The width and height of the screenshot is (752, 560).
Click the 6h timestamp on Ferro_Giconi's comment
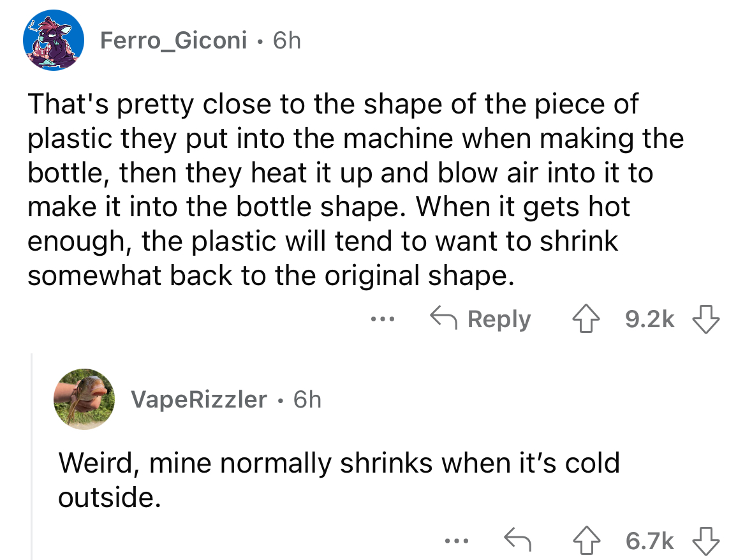tap(287, 40)
